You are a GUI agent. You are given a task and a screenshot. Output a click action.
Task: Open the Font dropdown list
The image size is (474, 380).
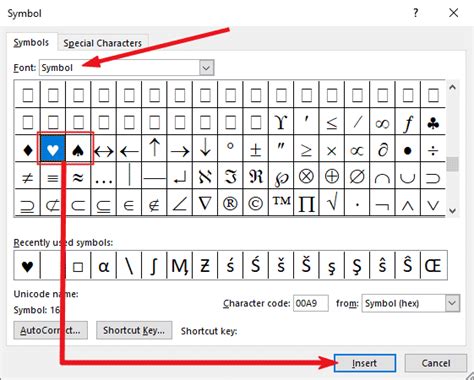pos(206,68)
